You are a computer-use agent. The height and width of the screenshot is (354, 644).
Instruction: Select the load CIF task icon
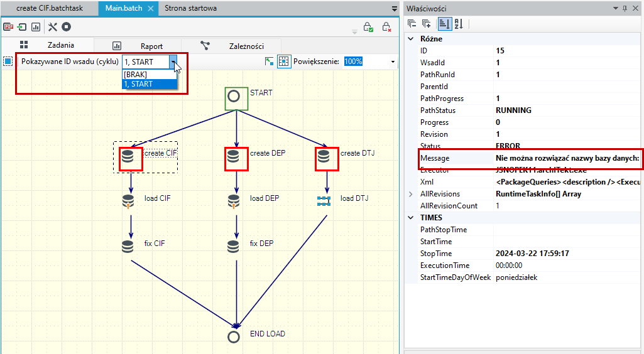tap(128, 201)
